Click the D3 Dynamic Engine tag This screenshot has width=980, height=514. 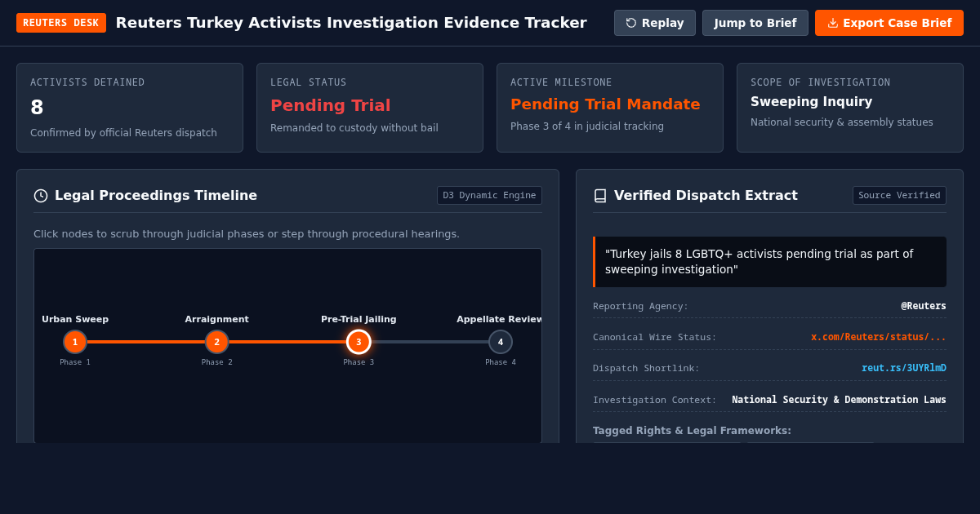coord(489,196)
